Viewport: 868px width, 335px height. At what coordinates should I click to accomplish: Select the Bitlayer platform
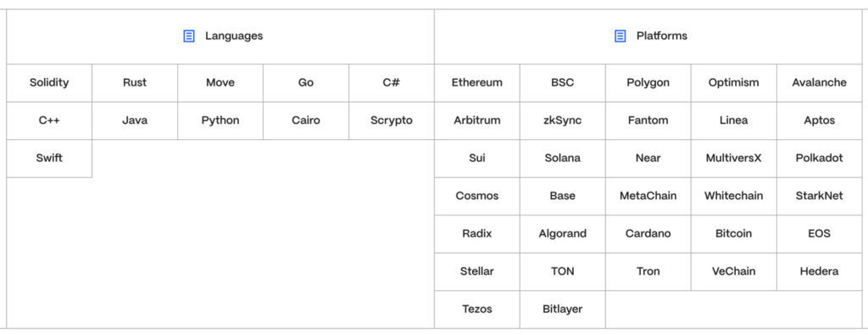(x=563, y=309)
